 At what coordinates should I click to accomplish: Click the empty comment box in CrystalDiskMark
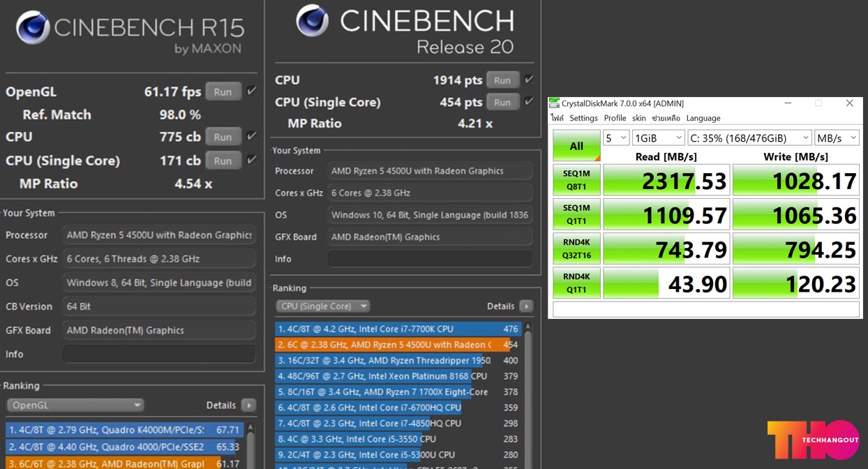click(706, 309)
